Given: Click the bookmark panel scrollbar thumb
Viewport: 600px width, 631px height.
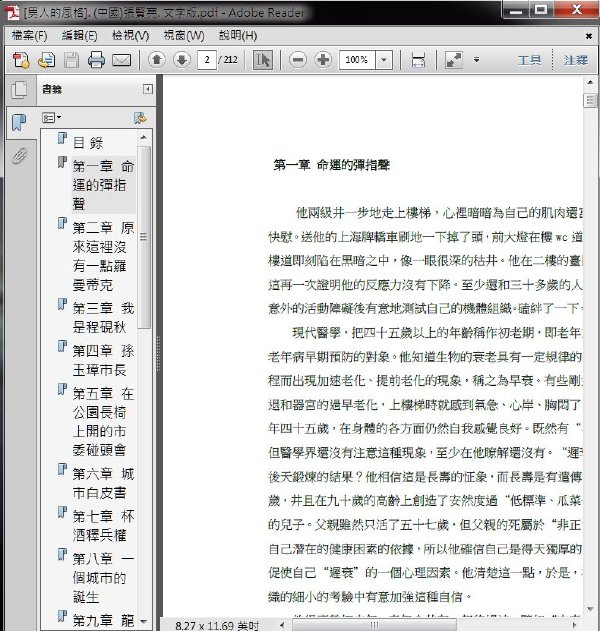Looking at the screenshot, I should 144,237.
